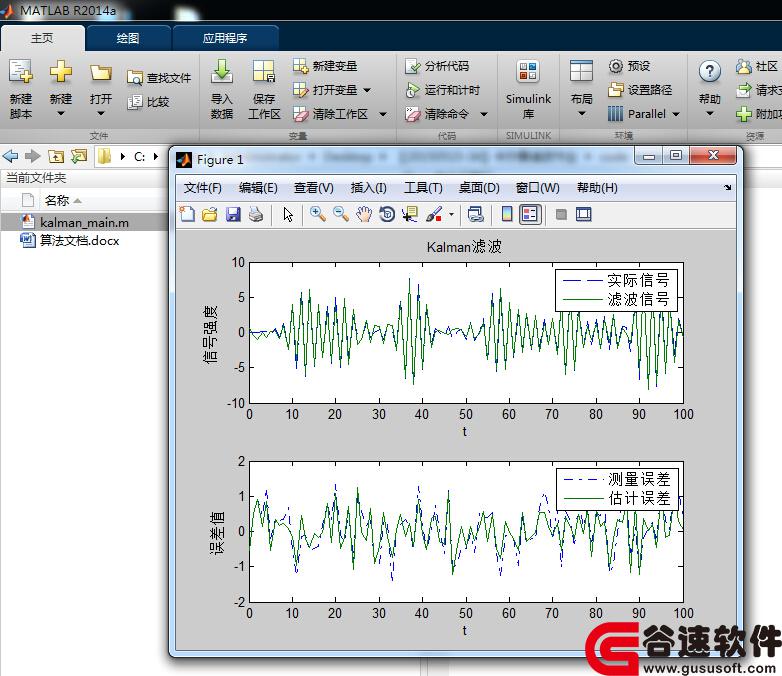782x676 pixels.
Task: Toggle the Data Cursor tool
Action: [410, 215]
